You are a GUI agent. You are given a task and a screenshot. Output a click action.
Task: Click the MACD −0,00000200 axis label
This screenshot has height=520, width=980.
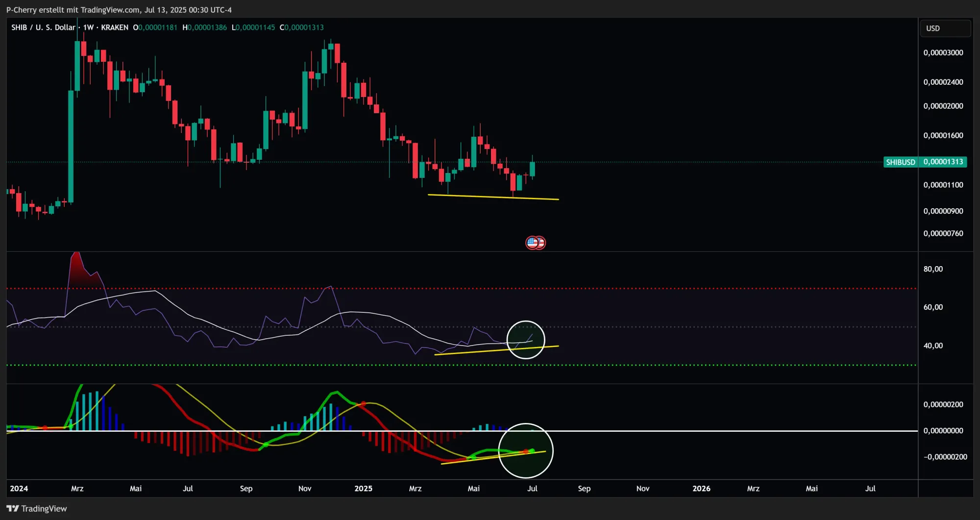coord(945,457)
